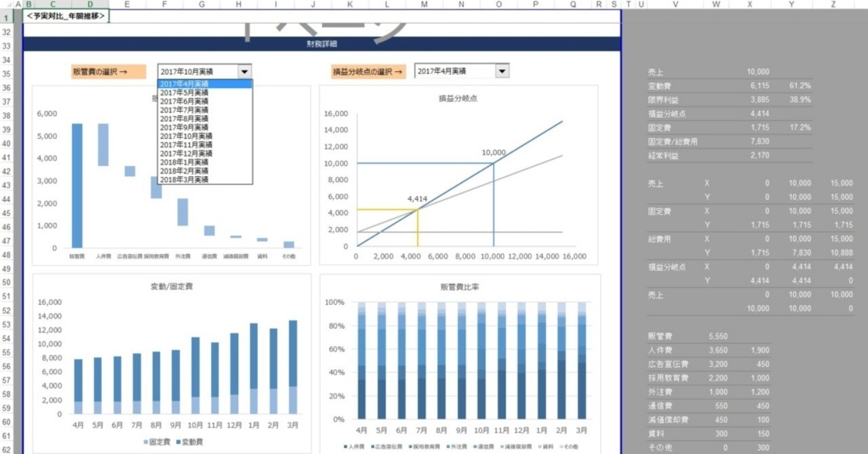Click the 4,414 data label on break-even chart

click(418, 199)
